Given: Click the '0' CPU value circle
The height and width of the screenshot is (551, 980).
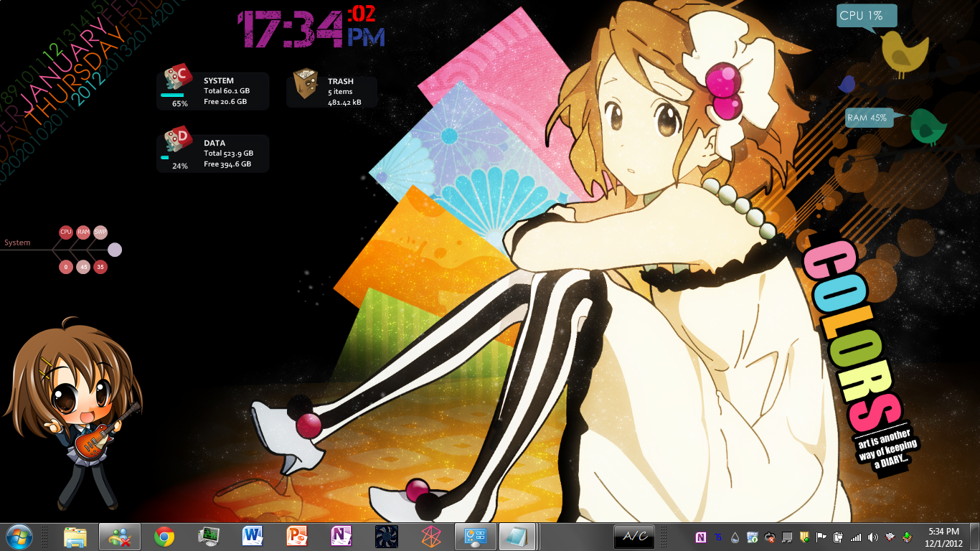Looking at the screenshot, I should click(x=66, y=268).
